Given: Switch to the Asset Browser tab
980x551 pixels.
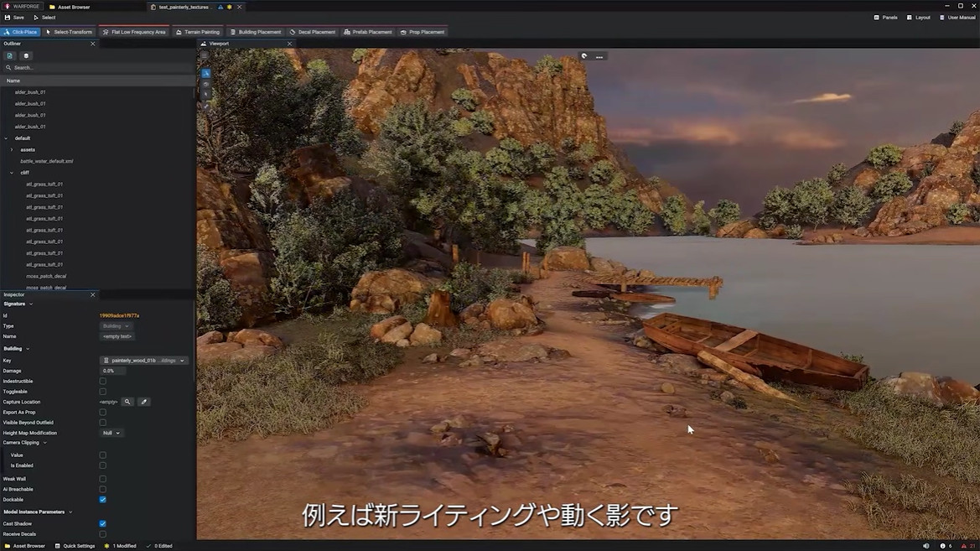Looking at the screenshot, I should click(74, 7).
